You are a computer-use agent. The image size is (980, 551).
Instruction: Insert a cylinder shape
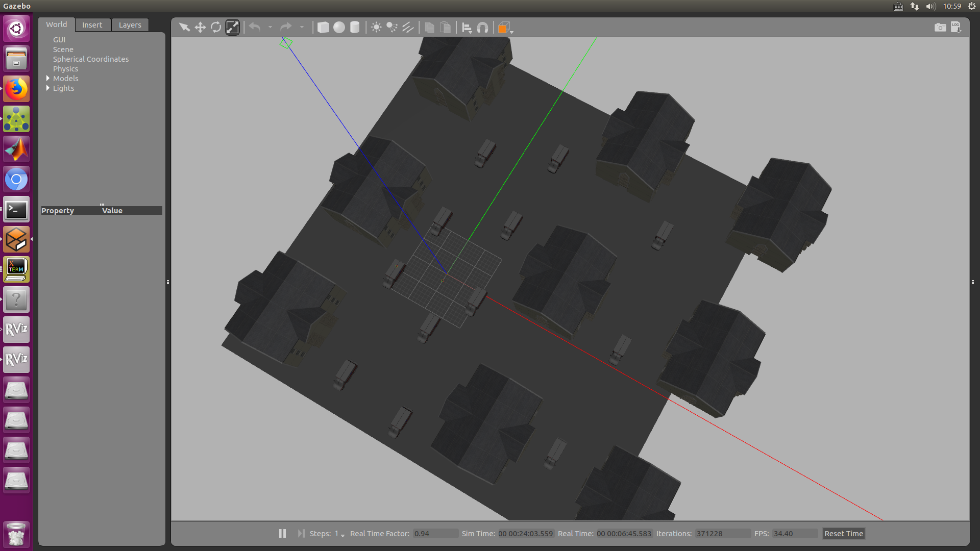[355, 28]
